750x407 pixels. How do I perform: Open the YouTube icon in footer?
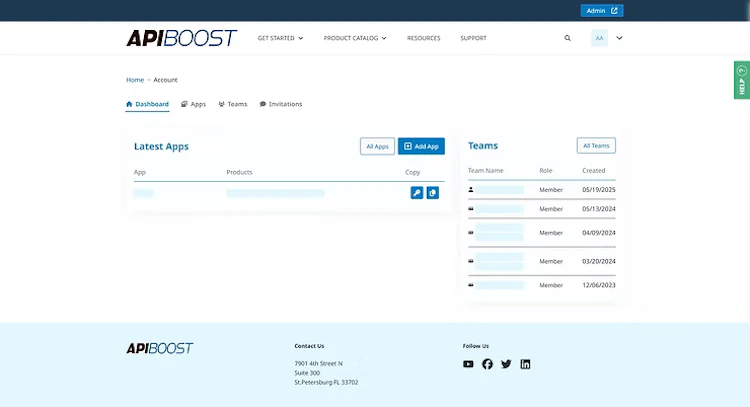468,364
